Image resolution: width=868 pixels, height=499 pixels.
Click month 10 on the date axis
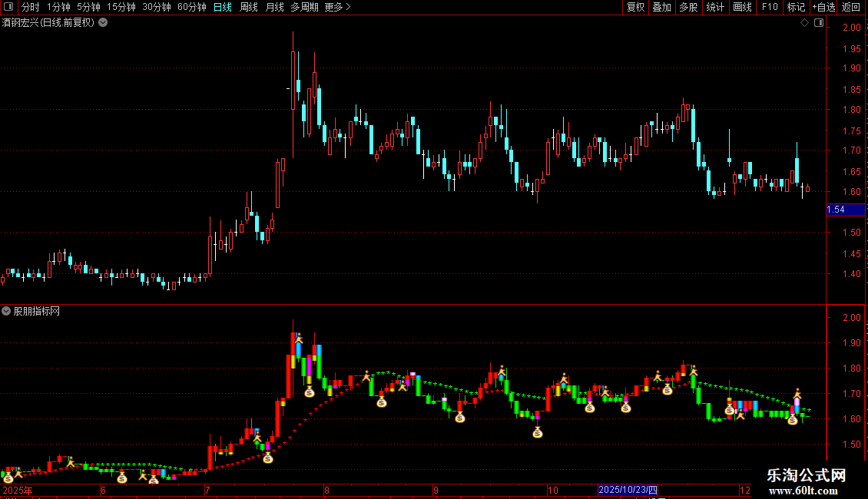point(552,490)
